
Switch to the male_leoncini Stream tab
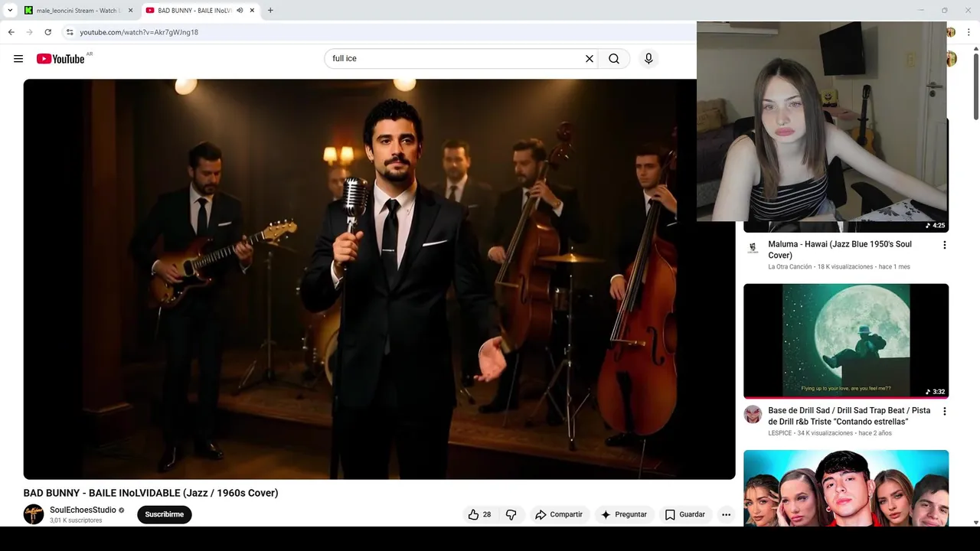(79, 11)
